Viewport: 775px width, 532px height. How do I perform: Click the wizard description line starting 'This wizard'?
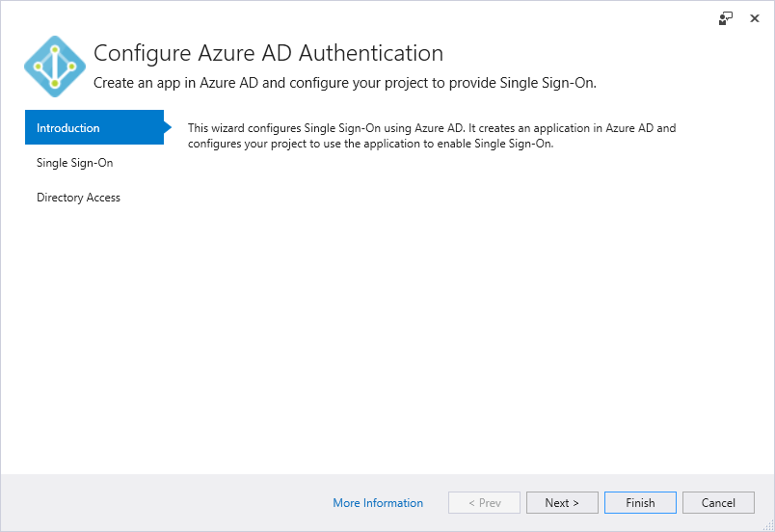click(x=432, y=128)
